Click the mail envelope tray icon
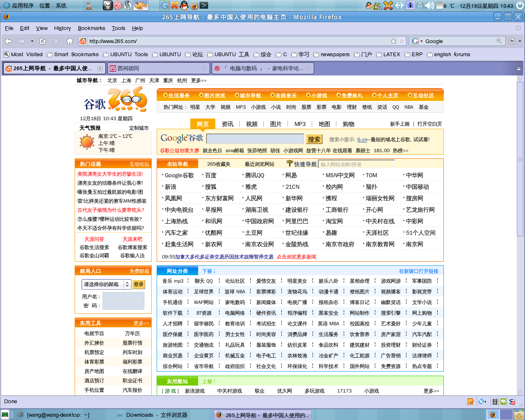The image size is (525, 420). (x=420, y=5)
